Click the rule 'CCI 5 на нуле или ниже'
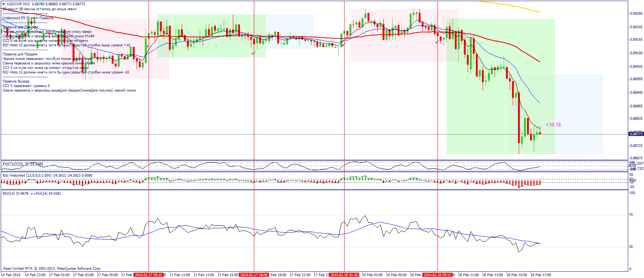Viewport: 644px width, 278px height. (x=45, y=68)
